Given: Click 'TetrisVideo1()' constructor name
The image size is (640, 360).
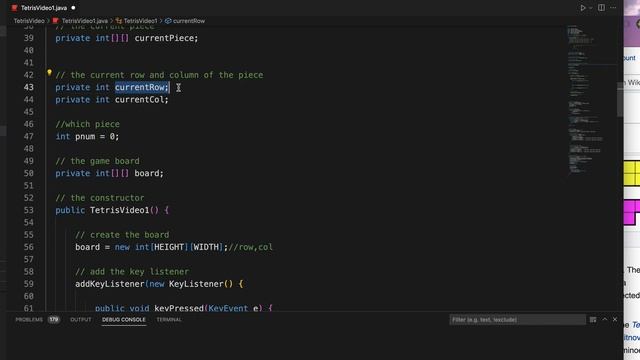Looking at the screenshot, I should click(x=124, y=210).
